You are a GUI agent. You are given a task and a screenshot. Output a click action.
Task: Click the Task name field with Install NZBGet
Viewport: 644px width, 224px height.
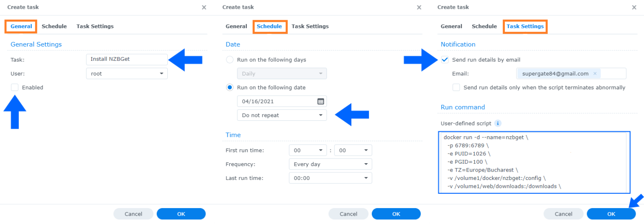[127, 59]
